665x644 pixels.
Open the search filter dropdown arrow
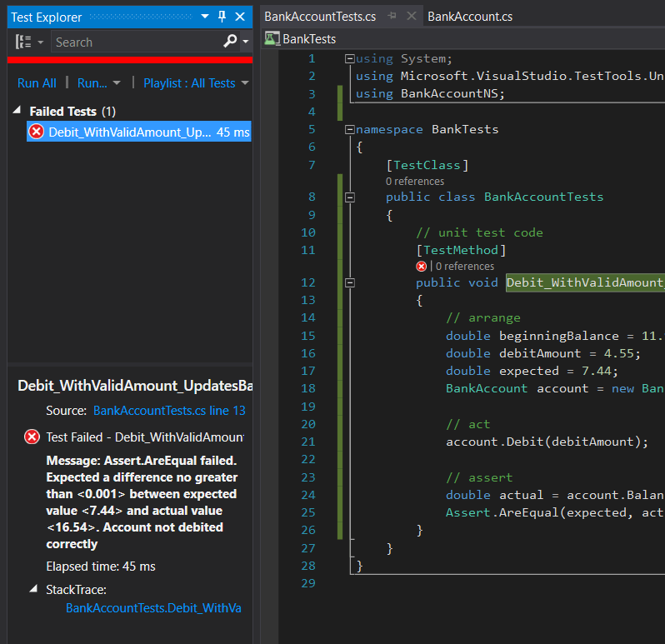246,42
